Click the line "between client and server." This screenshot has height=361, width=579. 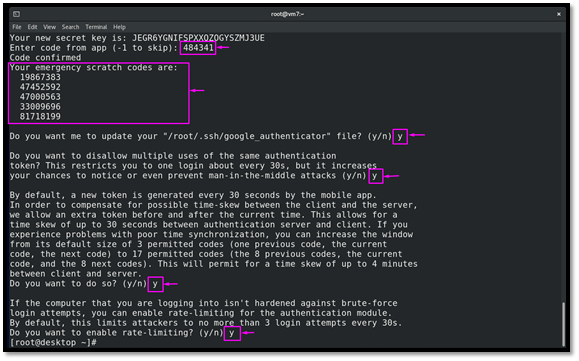coord(76,274)
